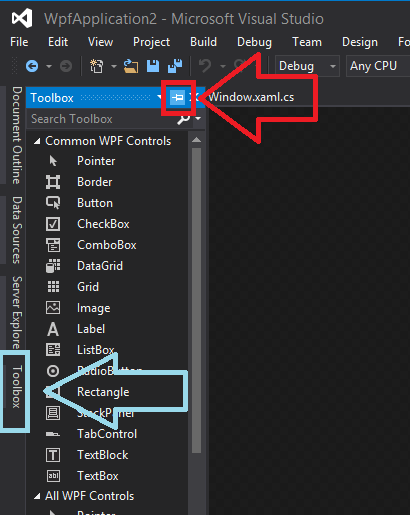Image resolution: width=410 pixels, height=515 pixels.
Task: Navigate backward with the blue arrow
Action: point(32,66)
